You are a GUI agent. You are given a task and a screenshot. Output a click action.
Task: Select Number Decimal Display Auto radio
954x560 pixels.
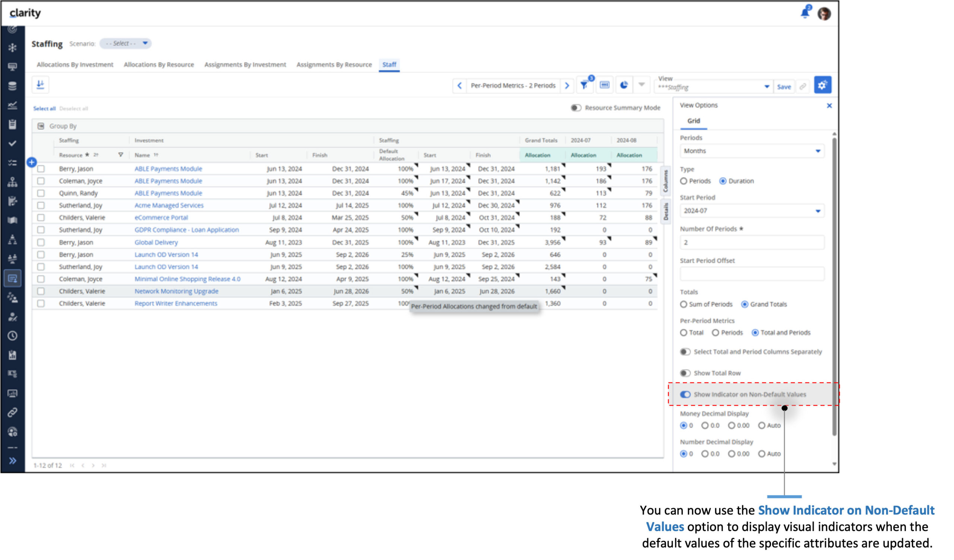click(x=762, y=454)
